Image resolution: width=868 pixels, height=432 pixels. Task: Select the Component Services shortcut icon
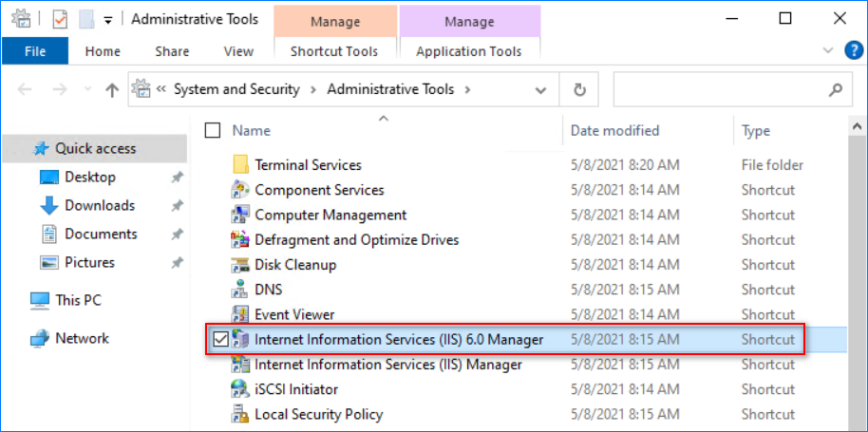(239, 190)
